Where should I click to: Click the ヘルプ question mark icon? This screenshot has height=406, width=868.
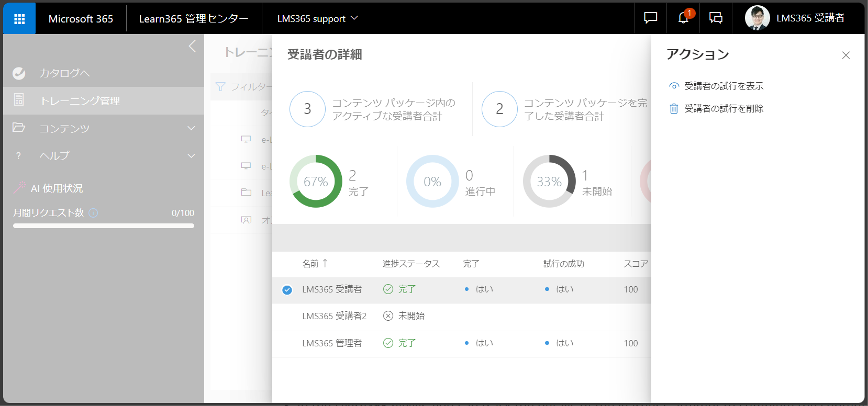point(18,155)
